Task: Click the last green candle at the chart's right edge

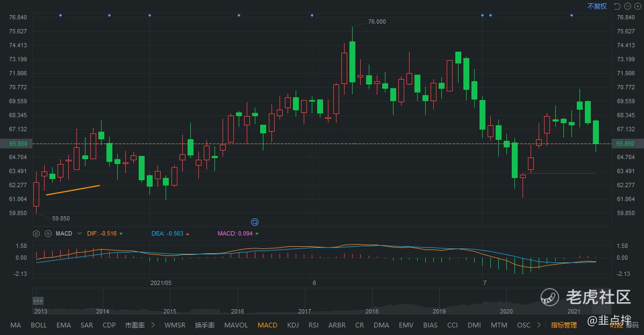Action: pos(596,132)
